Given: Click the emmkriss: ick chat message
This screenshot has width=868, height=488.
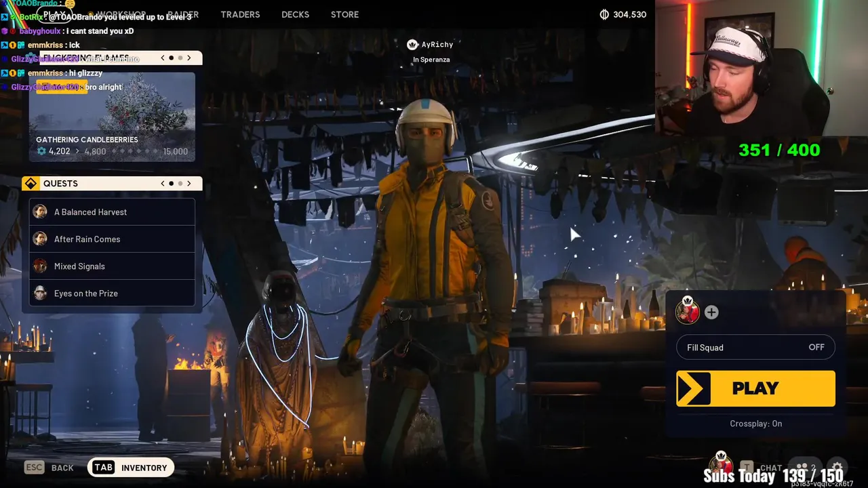Looking at the screenshot, I should click(41, 45).
